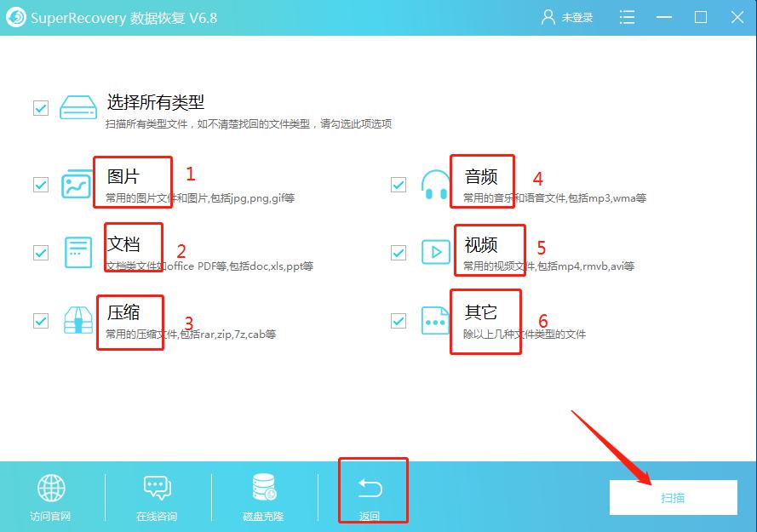Viewport: 757px width, 532px height.
Task: Uncheck the 图片 file type checkbox
Action: [40, 182]
